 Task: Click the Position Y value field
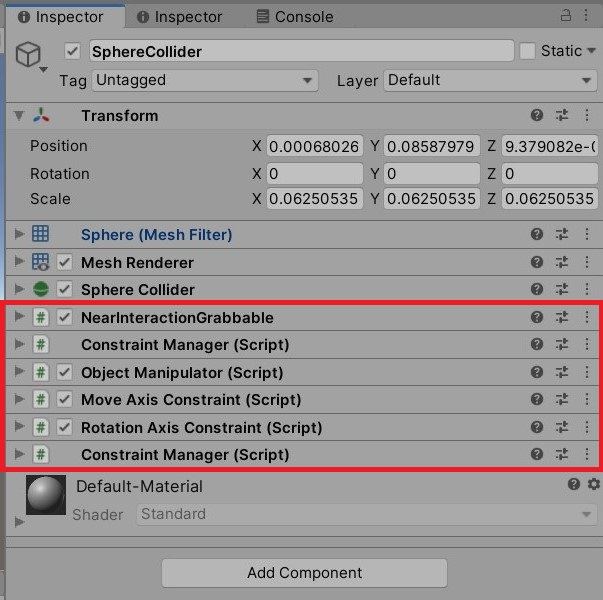pos(431,146)
